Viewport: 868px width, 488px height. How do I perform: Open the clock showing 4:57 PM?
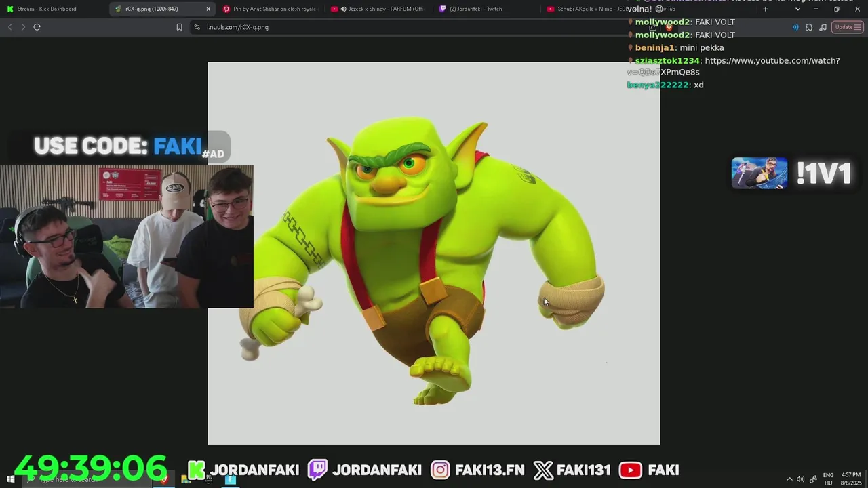[851, 479]
